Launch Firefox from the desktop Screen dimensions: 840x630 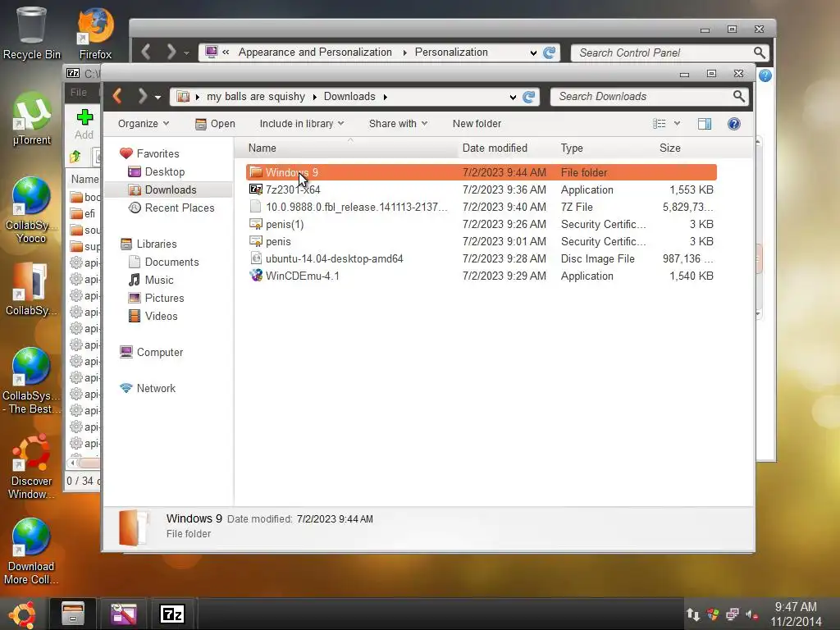95,33
